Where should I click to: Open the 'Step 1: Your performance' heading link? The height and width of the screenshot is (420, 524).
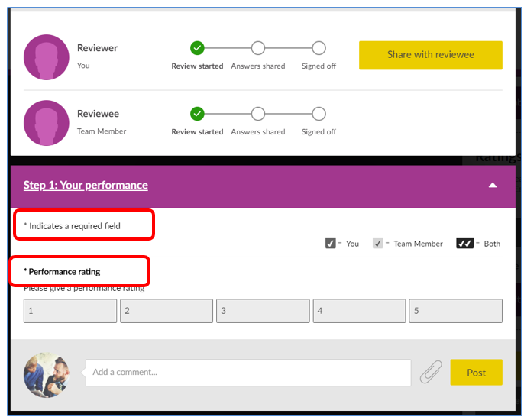coord(86,185)
